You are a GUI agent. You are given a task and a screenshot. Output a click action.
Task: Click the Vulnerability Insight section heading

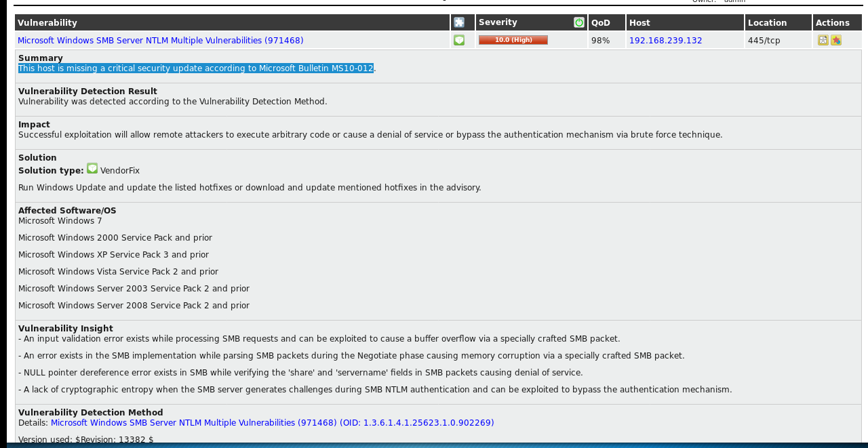tap(66, 329)
